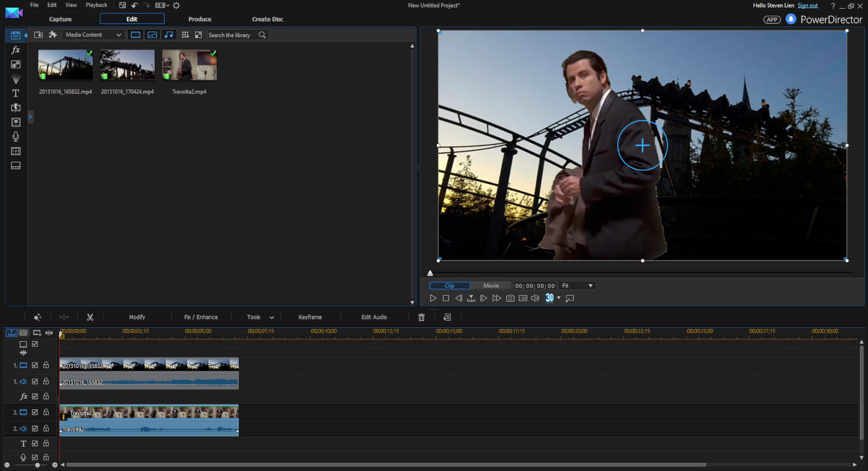868x471 pixels.
Task: Open the File menu
Action: coord(34,5)
